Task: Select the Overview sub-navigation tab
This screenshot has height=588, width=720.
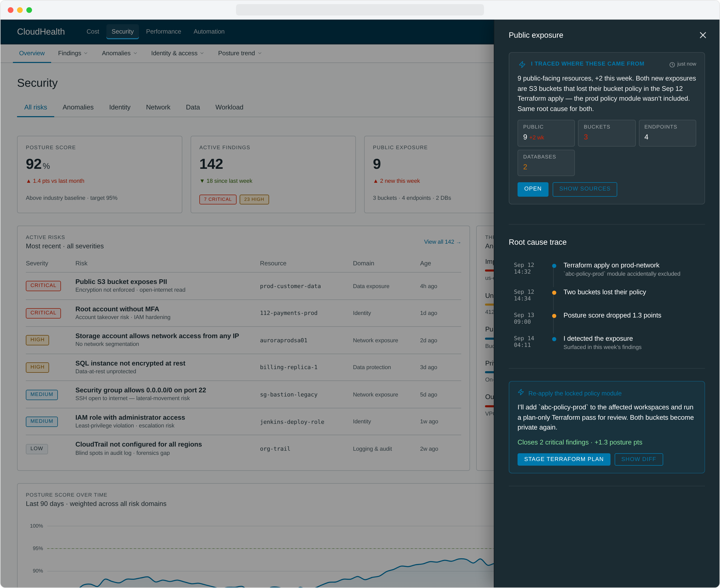Action: coord(32,53)
